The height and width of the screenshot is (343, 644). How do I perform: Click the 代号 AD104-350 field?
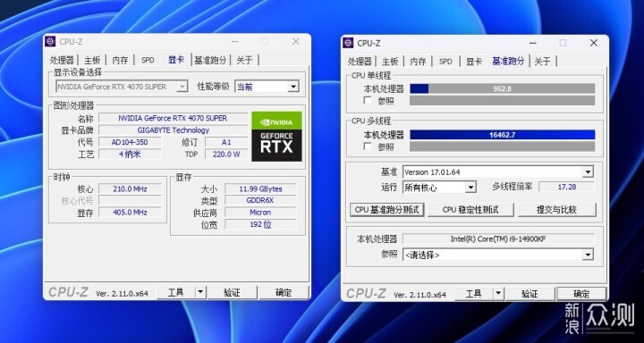pyautogui.click(x=130, y=142)
